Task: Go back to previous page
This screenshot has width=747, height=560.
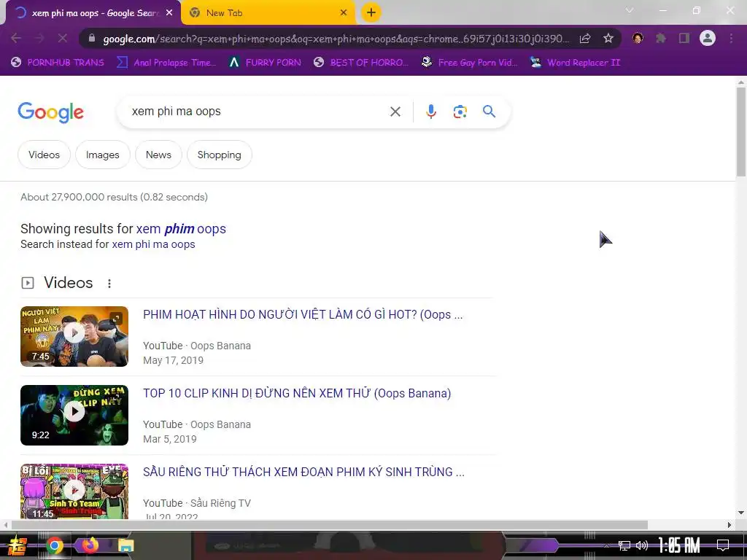Action: [16, 38]
